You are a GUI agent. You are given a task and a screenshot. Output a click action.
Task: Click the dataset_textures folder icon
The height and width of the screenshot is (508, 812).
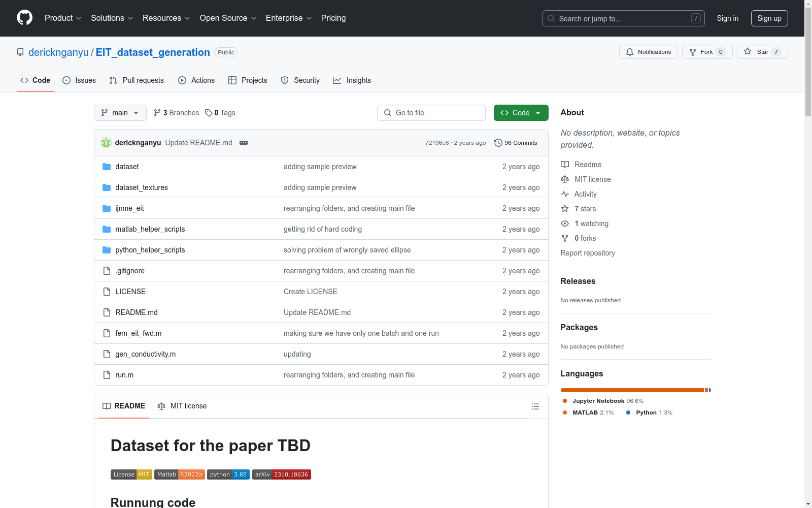coord(107,187)
